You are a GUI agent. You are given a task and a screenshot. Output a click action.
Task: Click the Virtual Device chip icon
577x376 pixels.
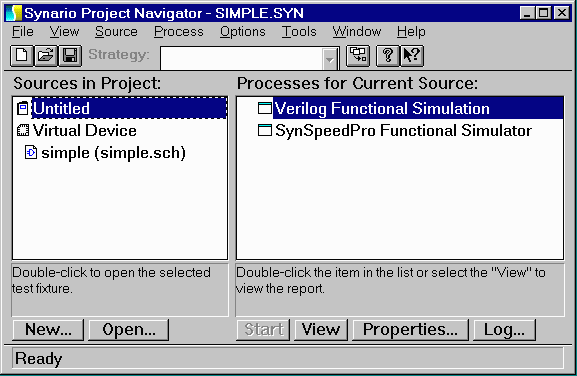coord(23,130)
